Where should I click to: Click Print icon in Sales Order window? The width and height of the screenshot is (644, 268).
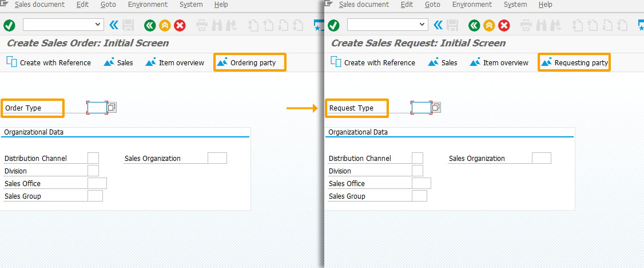202,26
